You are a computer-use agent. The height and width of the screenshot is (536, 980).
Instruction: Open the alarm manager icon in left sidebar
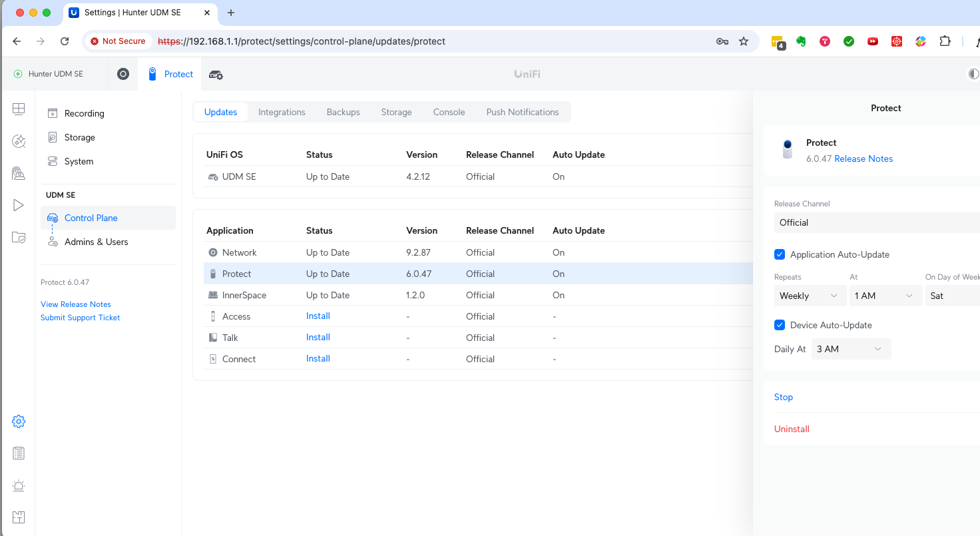pos(19,173)
